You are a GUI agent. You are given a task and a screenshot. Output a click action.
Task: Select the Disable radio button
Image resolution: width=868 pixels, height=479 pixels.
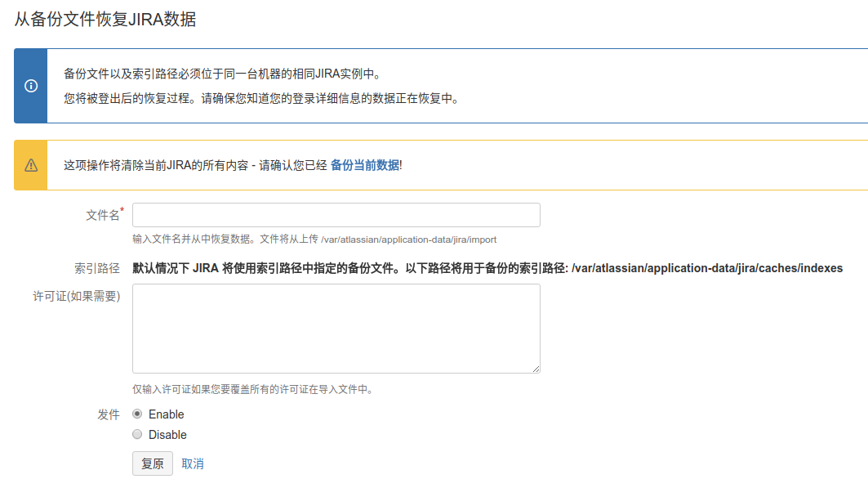click(137, 435)
